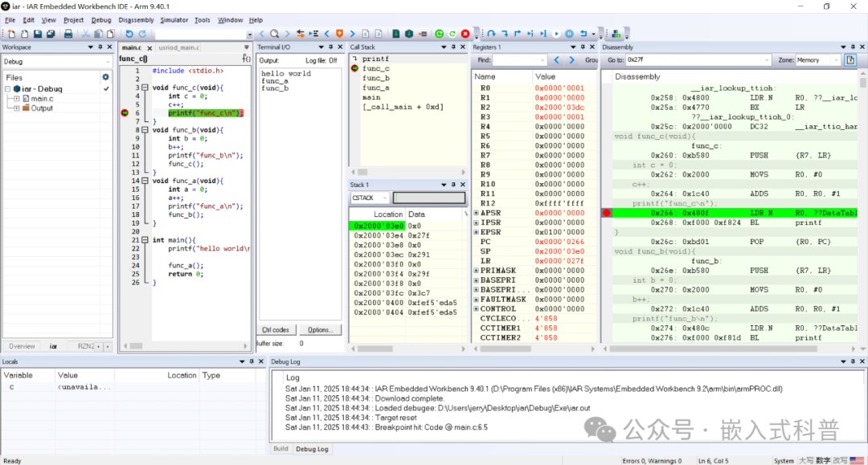
Task: Pin the Workspace panel
Action: click(100, 47)
